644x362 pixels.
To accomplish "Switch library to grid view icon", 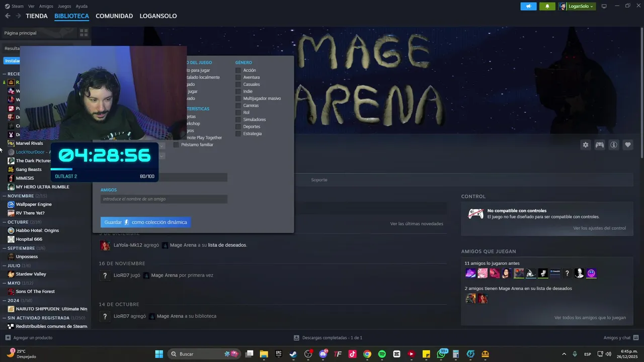I will [84, 33].
